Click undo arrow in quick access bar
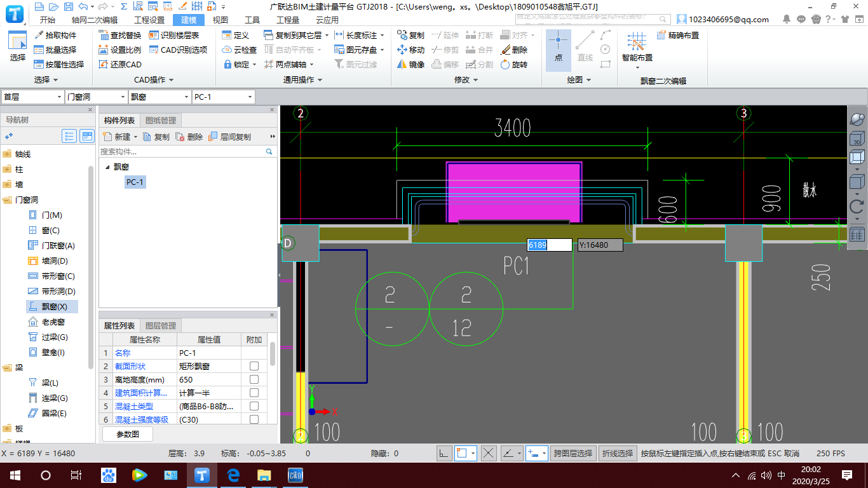 coord(83,6)
